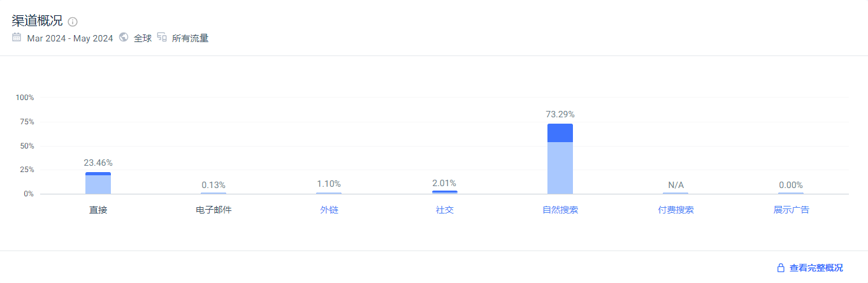Click the 所有流量 traffic text

tap(191, 38)
